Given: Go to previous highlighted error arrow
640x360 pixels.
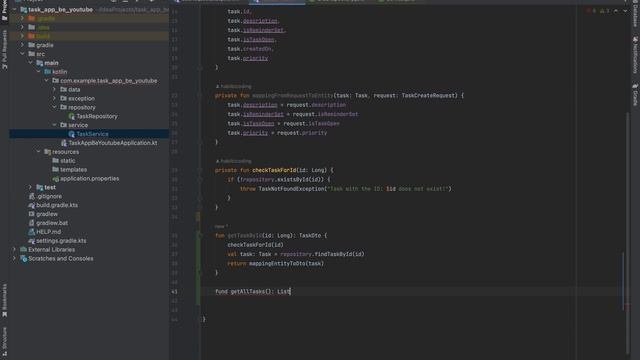Looking at the screenshot, I should (x=616, y=11).
